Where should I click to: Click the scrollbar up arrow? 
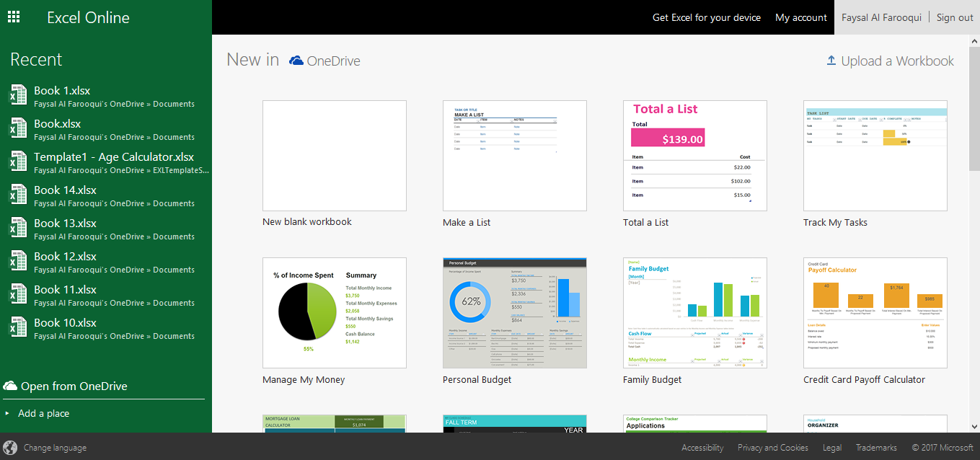tap(974, 41)
